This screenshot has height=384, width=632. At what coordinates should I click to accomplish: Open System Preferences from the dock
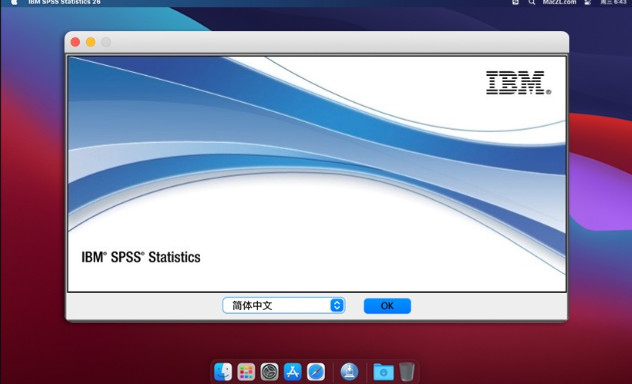coord(269,372)
